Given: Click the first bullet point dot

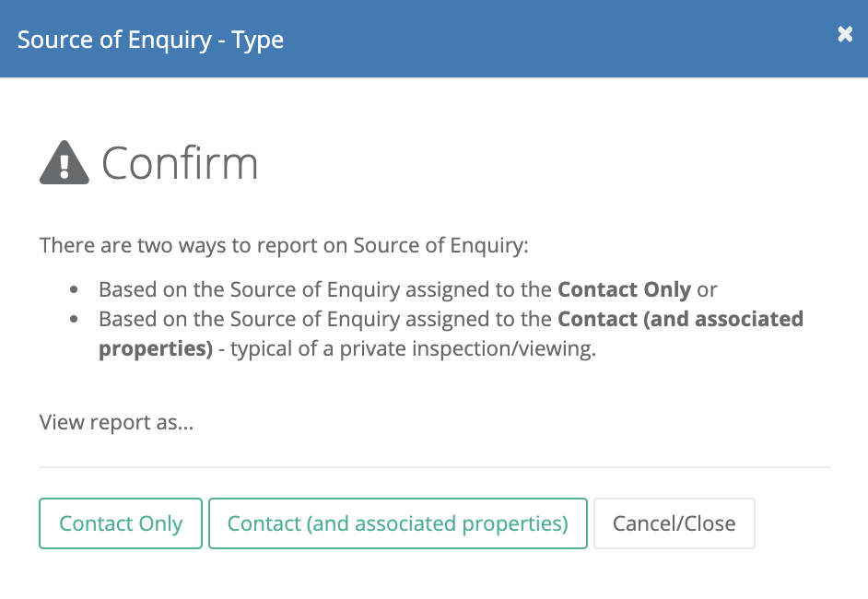Looking at the screenshot, I should pos(74,289).
